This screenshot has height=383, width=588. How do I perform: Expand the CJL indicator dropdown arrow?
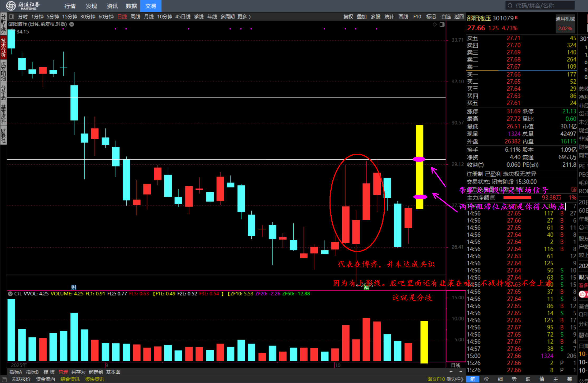coord(10,294)
